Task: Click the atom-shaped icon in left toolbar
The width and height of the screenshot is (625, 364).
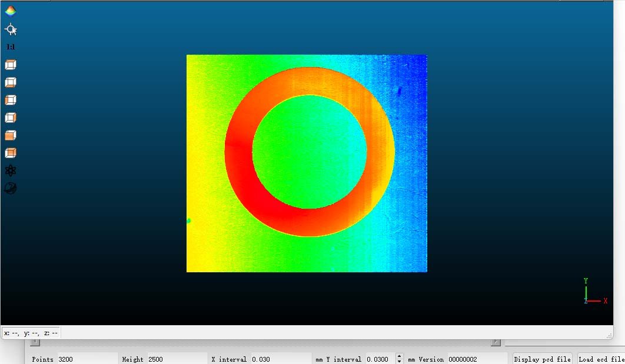Action: pyautogui.click(x=11, y=171)
